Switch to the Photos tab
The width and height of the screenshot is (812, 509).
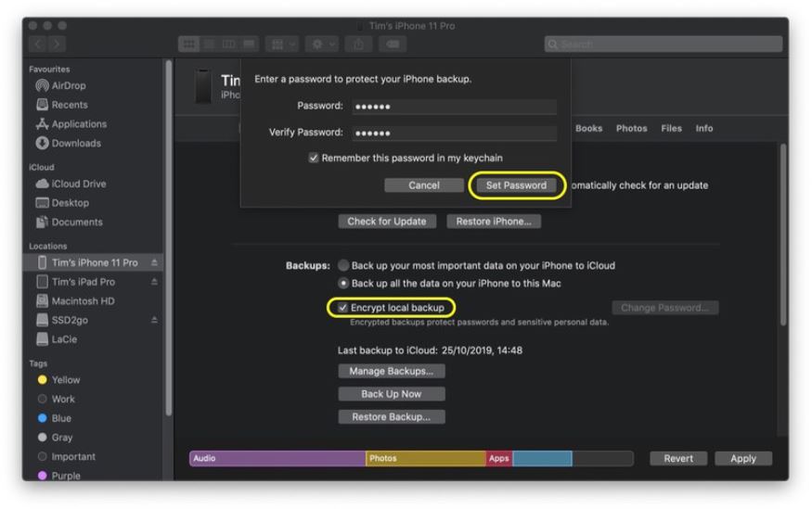pyautogui.click(x=631, y=128)
